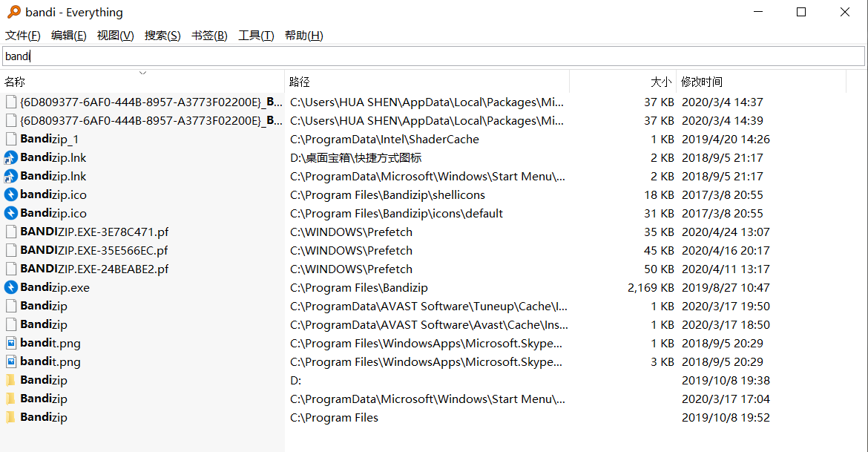
Task: Click path C:\Program Files\Bandizip\shellicons
Action: (387, 195)
